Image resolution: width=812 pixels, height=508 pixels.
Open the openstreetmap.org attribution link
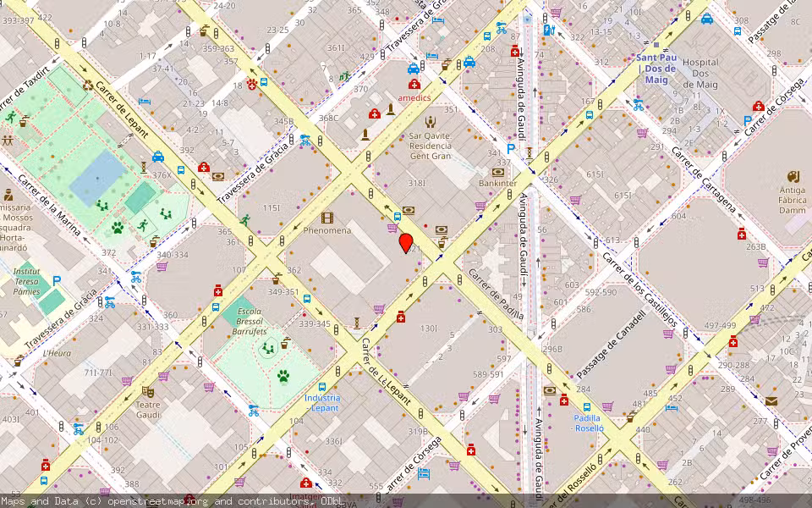[x=159, y=501]
